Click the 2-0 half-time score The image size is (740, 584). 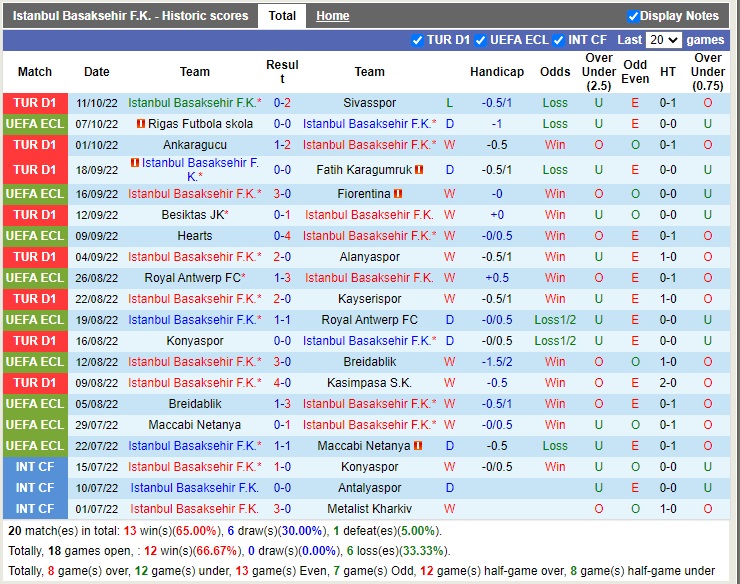[668, 382]
